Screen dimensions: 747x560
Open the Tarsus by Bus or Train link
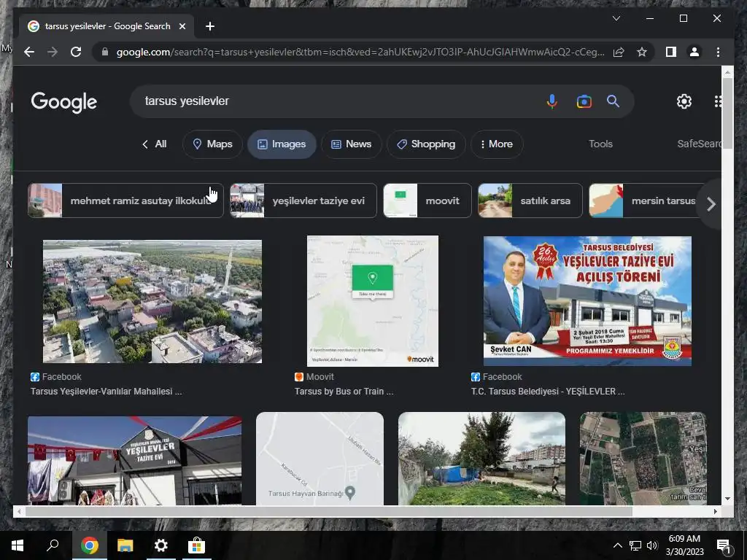pos(344,392)
